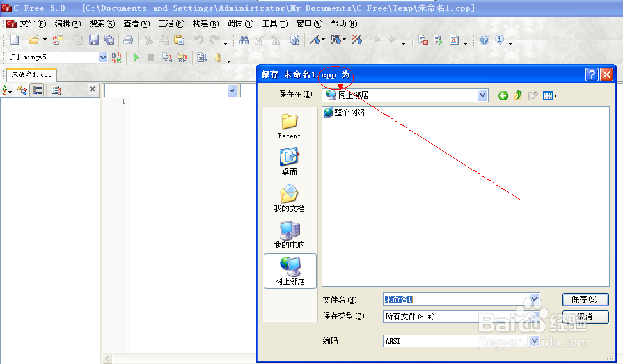
Task: Click the Debug/Release switch icon
Action: [116, 58]
